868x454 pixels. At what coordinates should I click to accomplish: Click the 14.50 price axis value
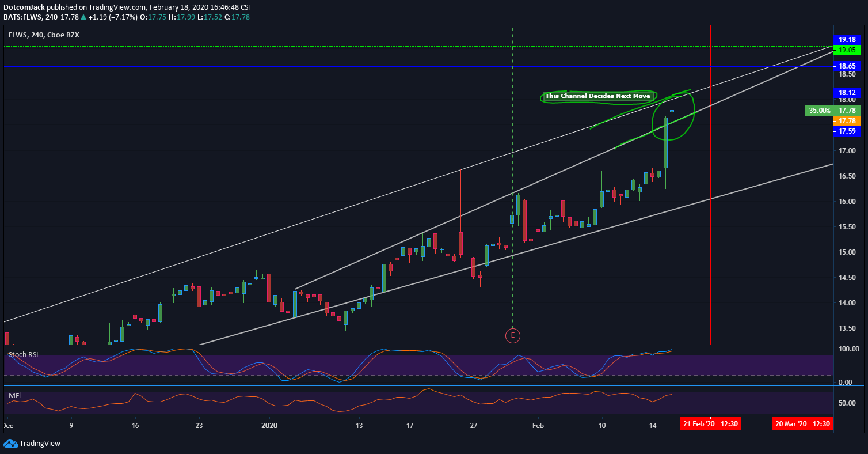pos(846,277)
